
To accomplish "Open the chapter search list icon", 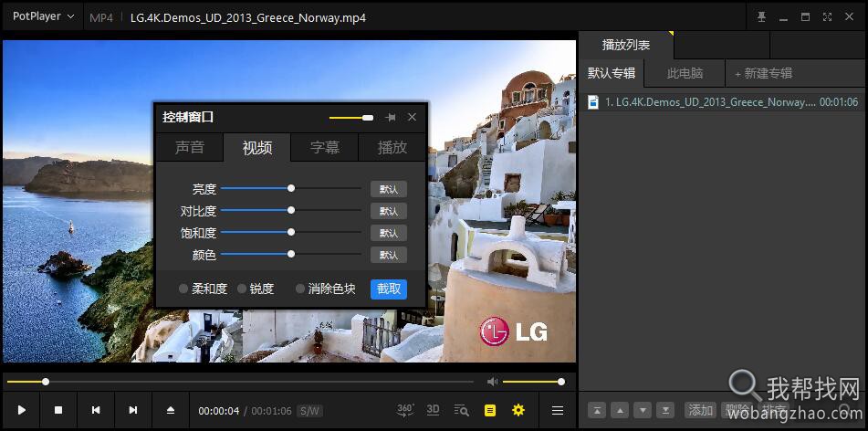I will click(x=461, y=411).
